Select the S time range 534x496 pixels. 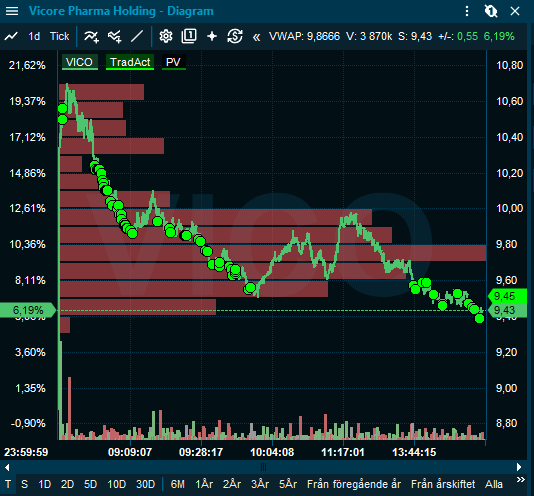pos(25,484)
